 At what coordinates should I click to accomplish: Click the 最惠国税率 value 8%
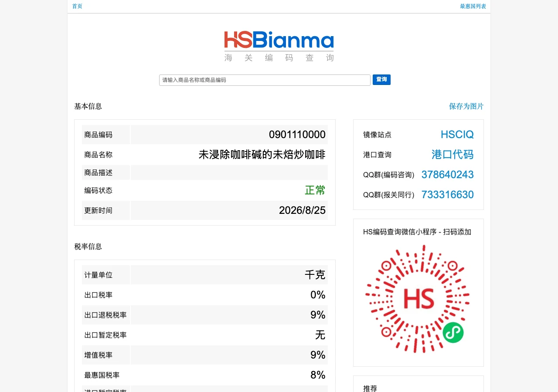coord(318,375)
